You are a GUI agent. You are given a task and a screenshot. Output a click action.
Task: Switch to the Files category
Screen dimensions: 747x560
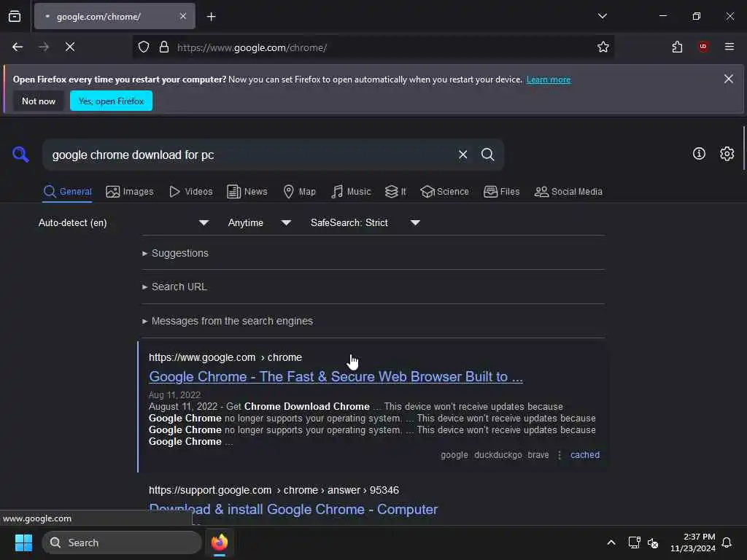pyautogui.click(x=501, y=192)
